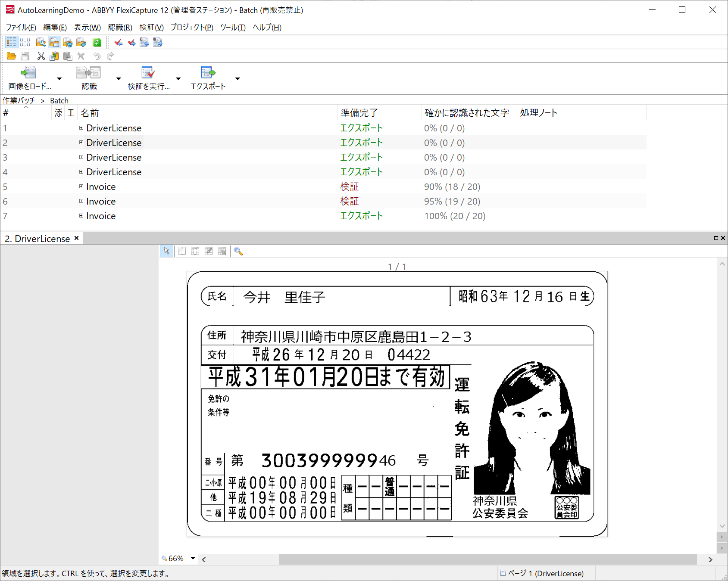This screenshot has width=728, height=581.
Task: Click the open folder icon
Action: coord(12,56)
